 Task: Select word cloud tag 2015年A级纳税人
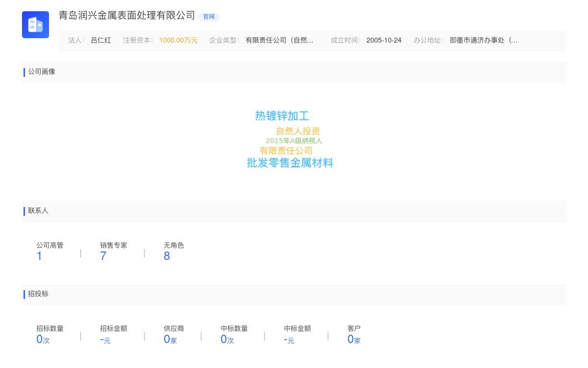click(x=294, y=141)
